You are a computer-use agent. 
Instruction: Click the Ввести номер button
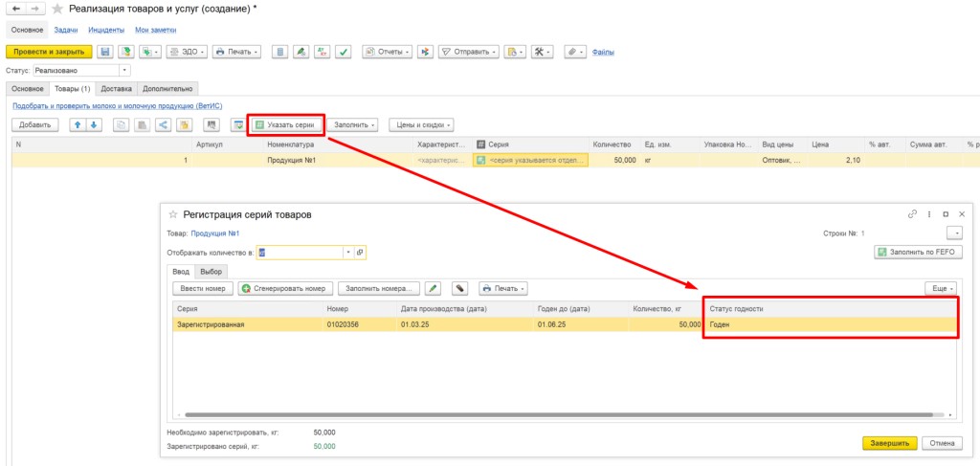(203, 289)
